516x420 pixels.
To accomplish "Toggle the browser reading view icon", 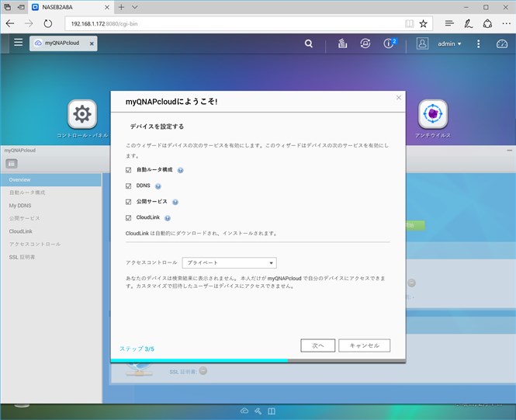I will [x=410, y=24].
